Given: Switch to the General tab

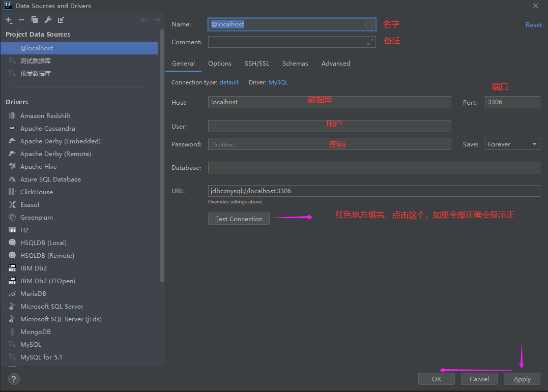Looking at the screenshot, I should 183,64.
